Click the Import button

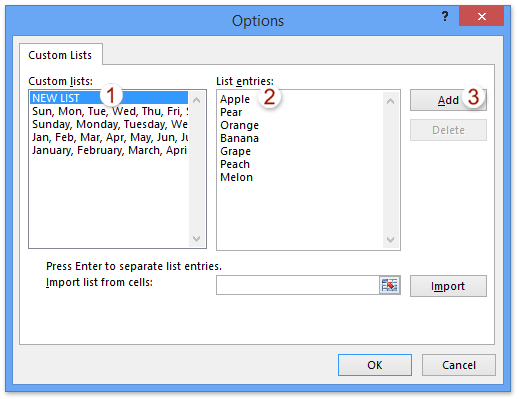[x=448, y=286]
